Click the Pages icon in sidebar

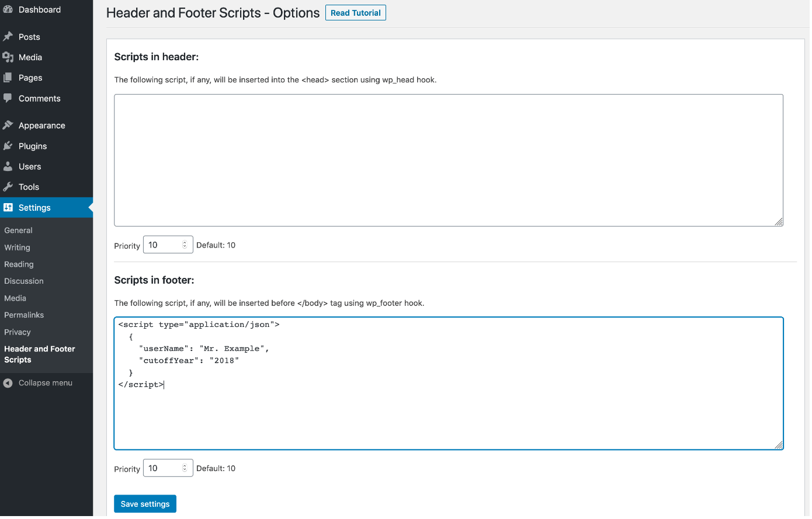pos(8,78)
